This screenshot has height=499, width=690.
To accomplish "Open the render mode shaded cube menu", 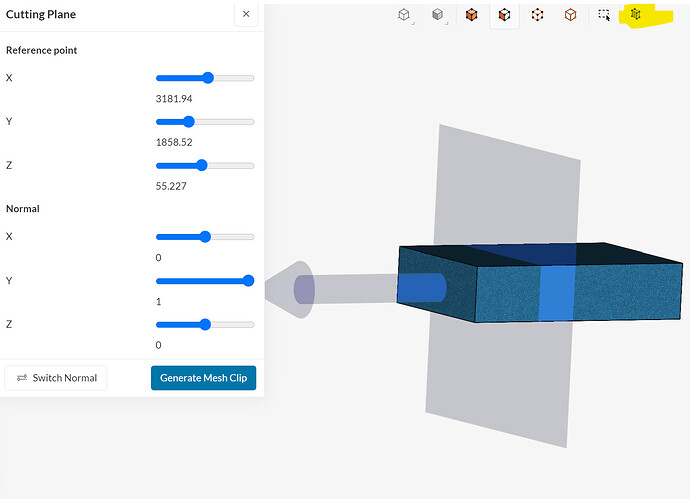I will 437,15.
